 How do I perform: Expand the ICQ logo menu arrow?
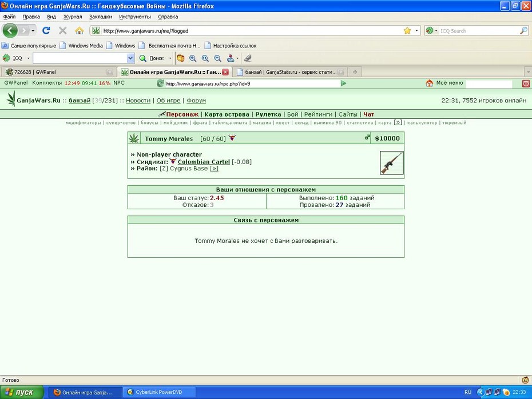tap(28, 58)
